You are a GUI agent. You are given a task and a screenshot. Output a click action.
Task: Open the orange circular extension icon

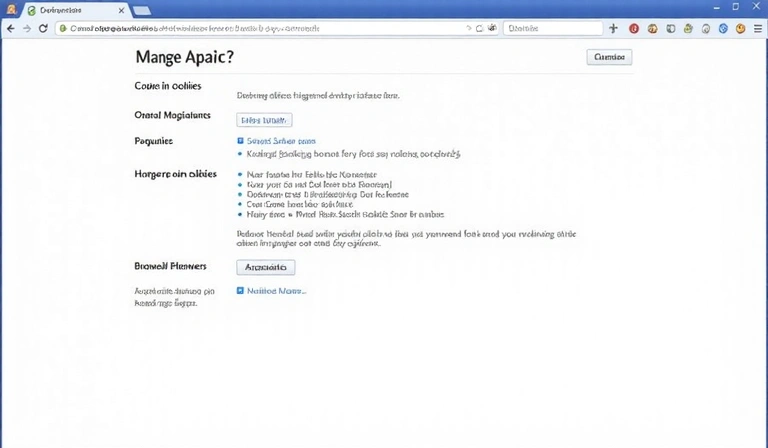click(x=741, y=28)
